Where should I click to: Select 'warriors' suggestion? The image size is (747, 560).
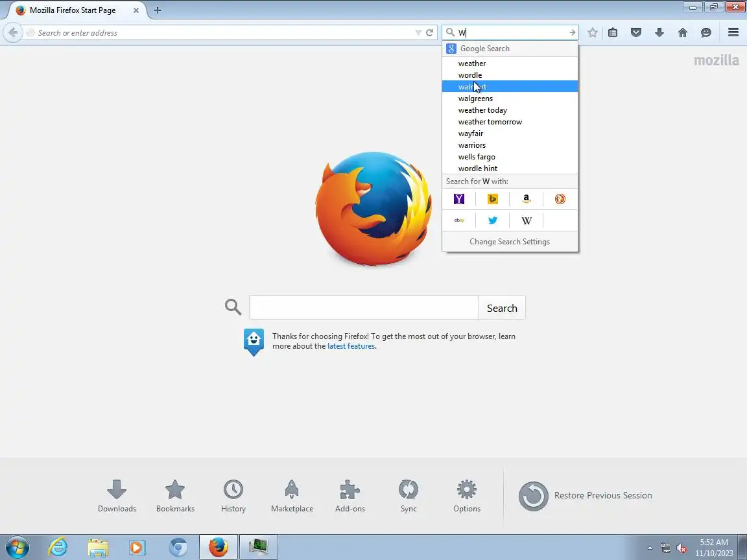click(510, 145)
